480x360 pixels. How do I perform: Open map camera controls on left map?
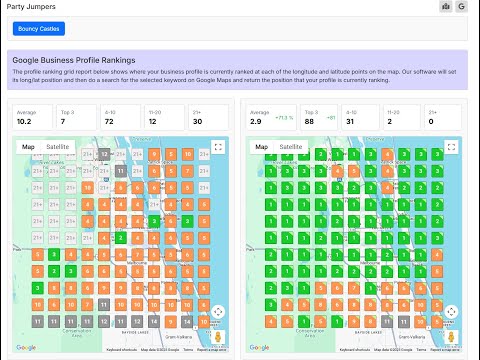(x=218, y=312)
